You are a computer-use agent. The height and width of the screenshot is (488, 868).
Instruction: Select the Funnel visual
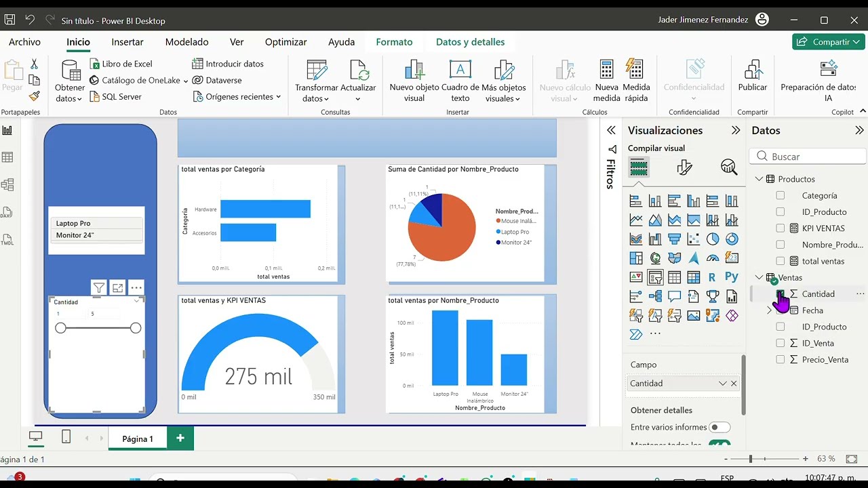point(674,239)
